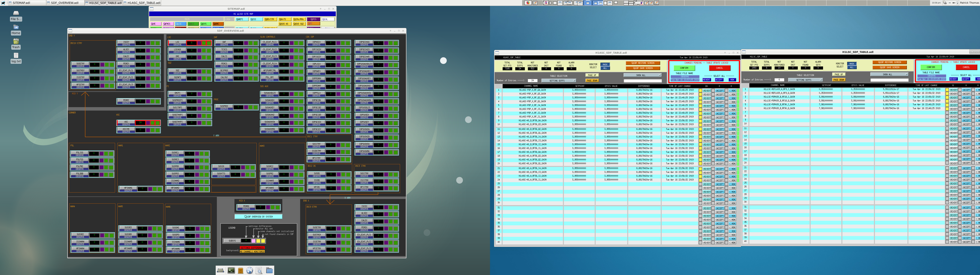Open the file cabinet dock icon
This screenshot has width=980, height=275.
[x=240, y=270]
